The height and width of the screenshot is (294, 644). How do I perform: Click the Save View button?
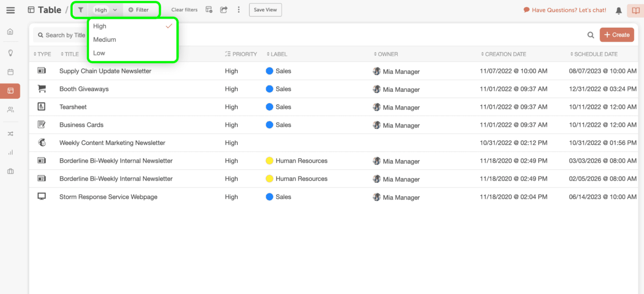pyautogui.click(x=265, y=10)
